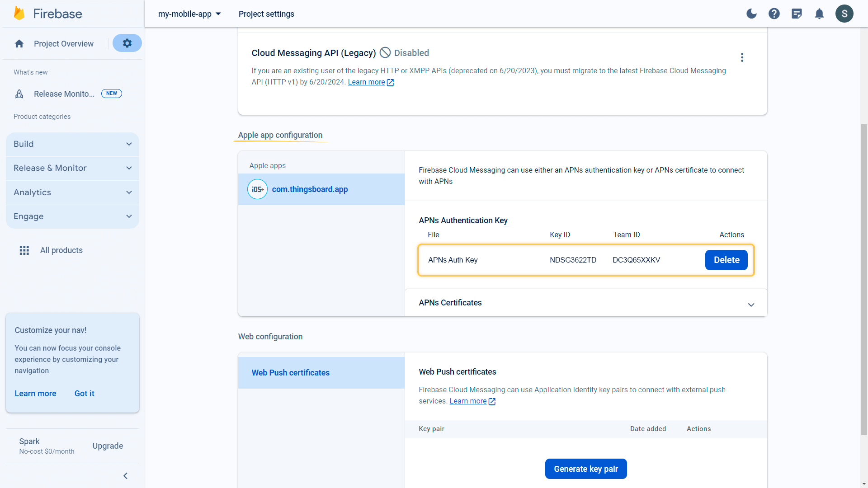Open the project settings gear icon

pos(127,43)
